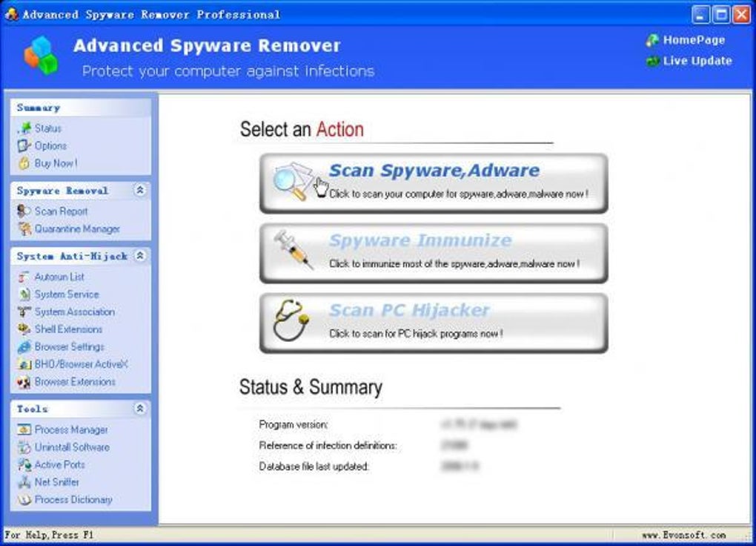The width and height of the screenshot is (756, 546).
Task: Click the magnifier icon on Scan Spyware,Adware
Action: click(x=294, y=181)
